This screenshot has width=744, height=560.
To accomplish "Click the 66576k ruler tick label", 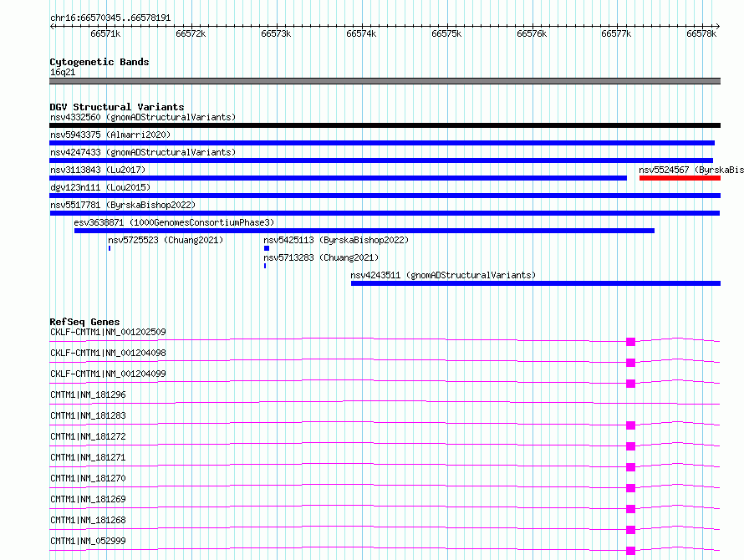I will click(532, 33).
